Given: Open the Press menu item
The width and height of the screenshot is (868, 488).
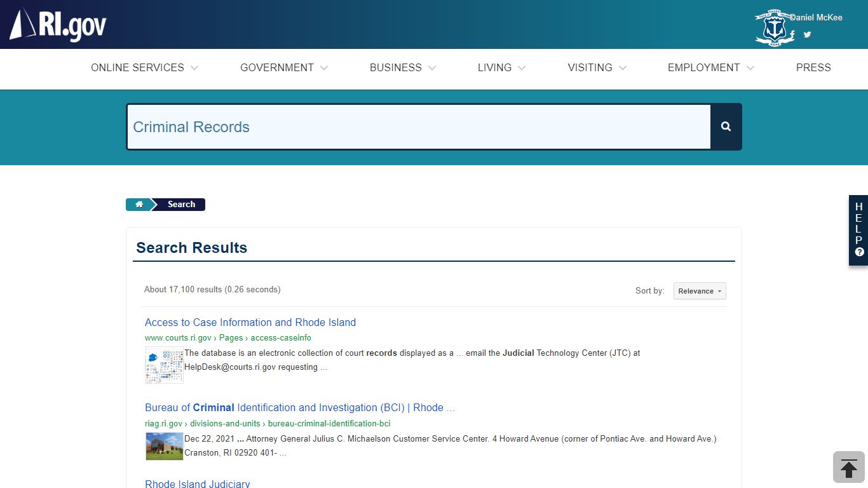Looking at the screenshot, I should click(x=813, y=67).
